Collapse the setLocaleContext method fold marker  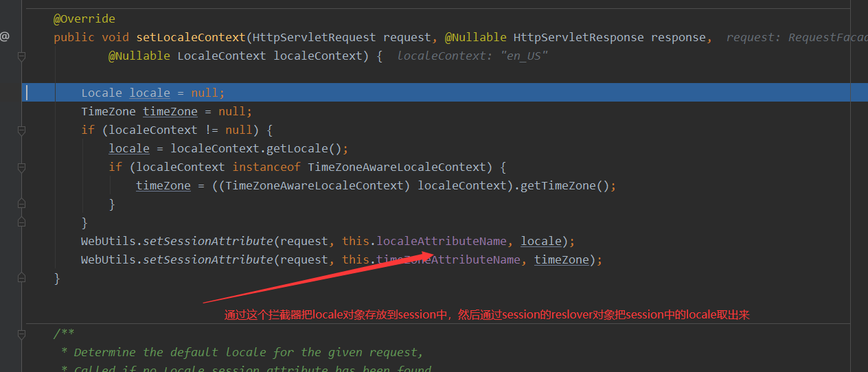pos(21,56)
